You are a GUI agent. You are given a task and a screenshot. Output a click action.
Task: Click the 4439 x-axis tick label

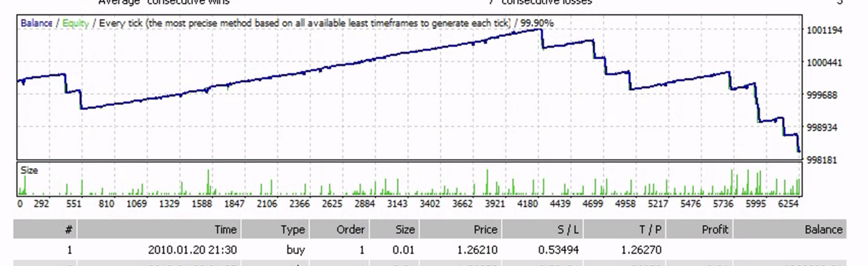click(560, 204)
